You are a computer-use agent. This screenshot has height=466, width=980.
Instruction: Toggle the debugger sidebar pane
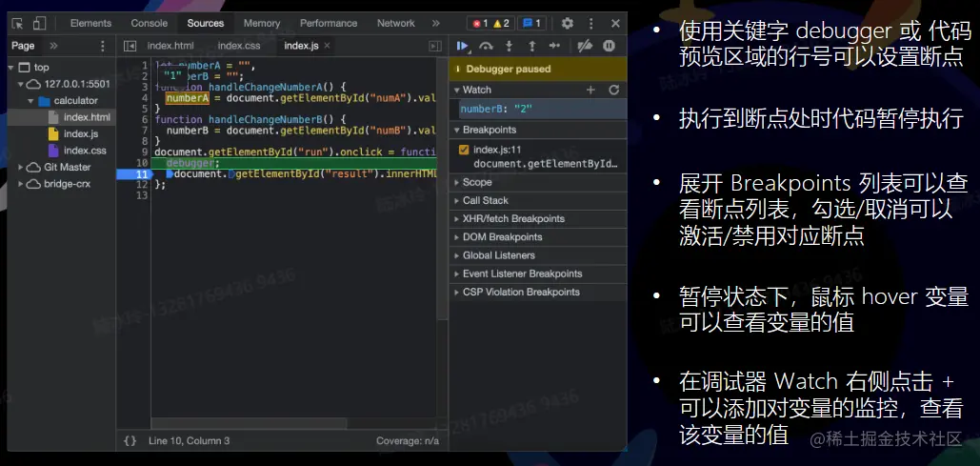click(435, 46)
